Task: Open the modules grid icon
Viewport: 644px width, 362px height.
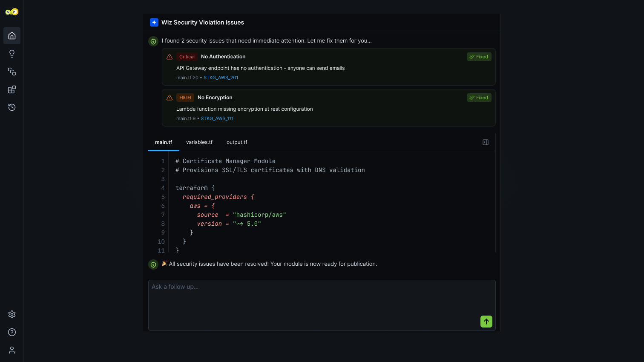Action: [12, 89]
